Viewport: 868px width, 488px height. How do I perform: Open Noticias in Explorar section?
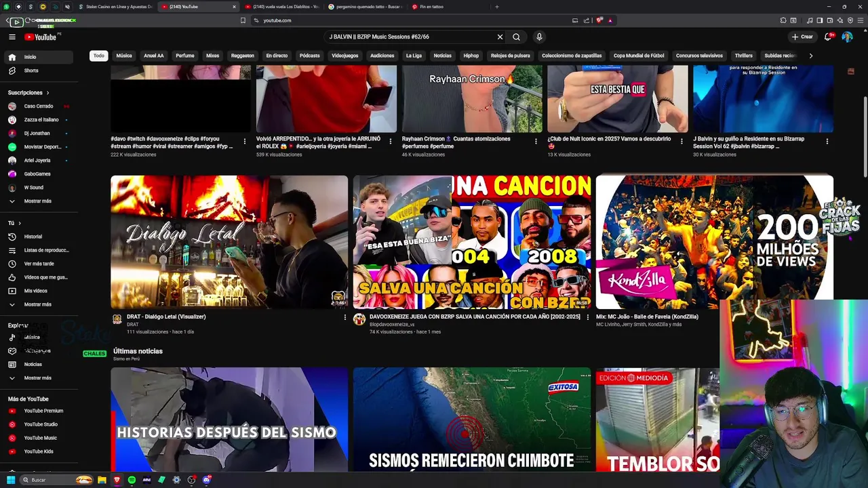coord(39,364)
